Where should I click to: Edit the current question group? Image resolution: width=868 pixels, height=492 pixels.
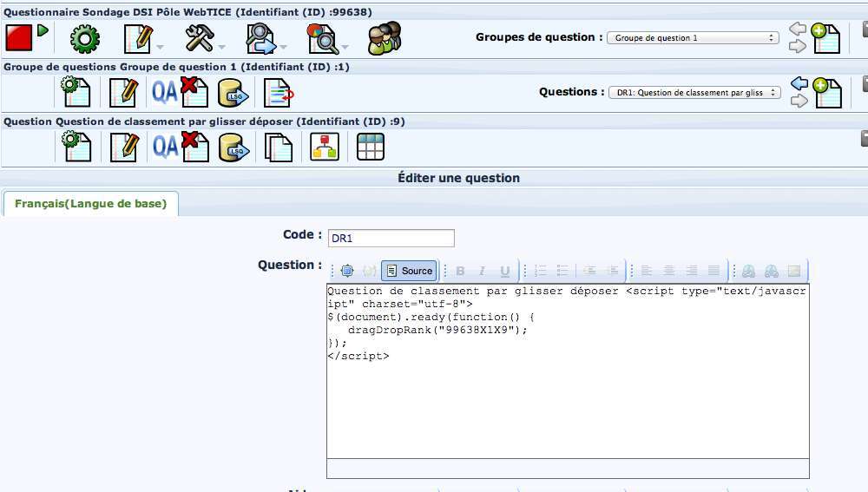[123, 93]
